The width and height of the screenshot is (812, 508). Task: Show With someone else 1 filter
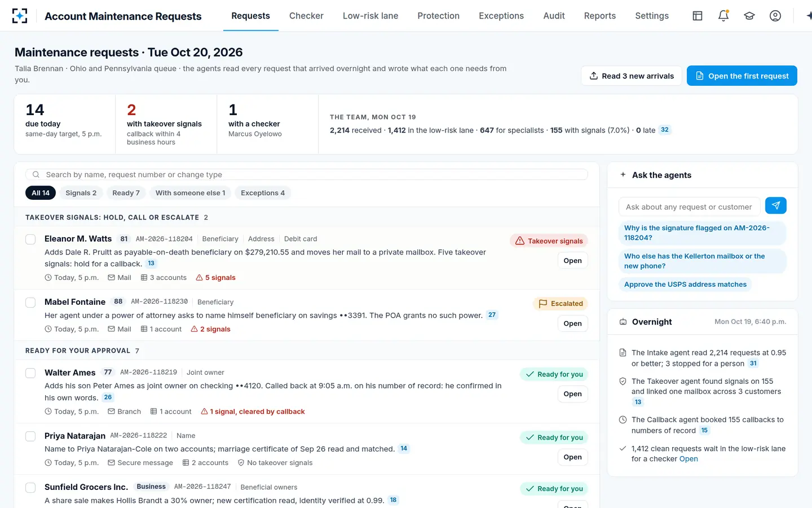coord(190,193)
